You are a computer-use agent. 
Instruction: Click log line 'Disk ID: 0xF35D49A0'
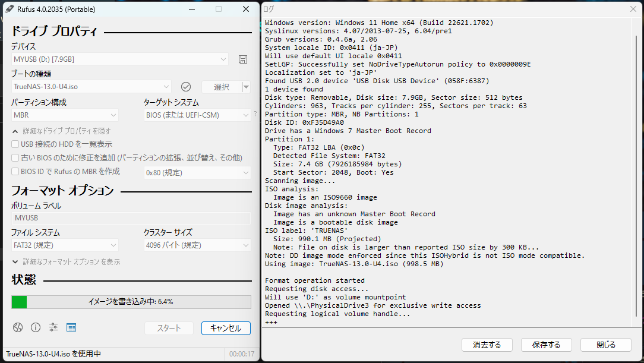[x=304, y=122]
